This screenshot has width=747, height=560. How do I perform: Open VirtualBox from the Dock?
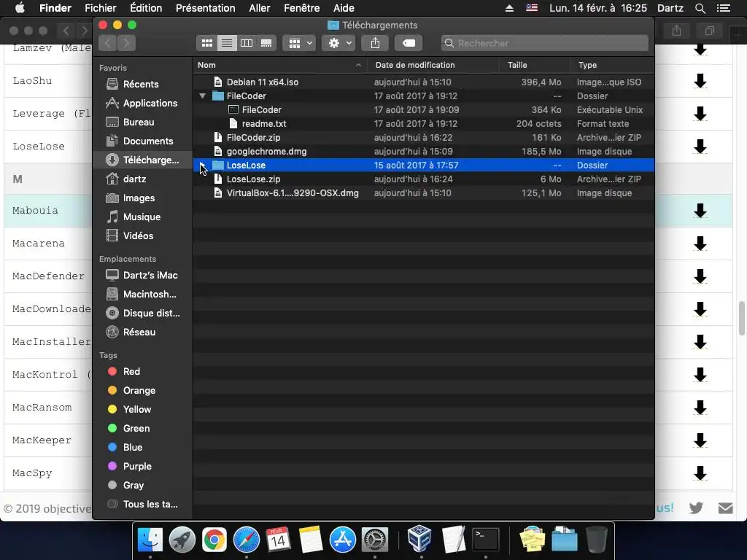[x=419, y=539]
